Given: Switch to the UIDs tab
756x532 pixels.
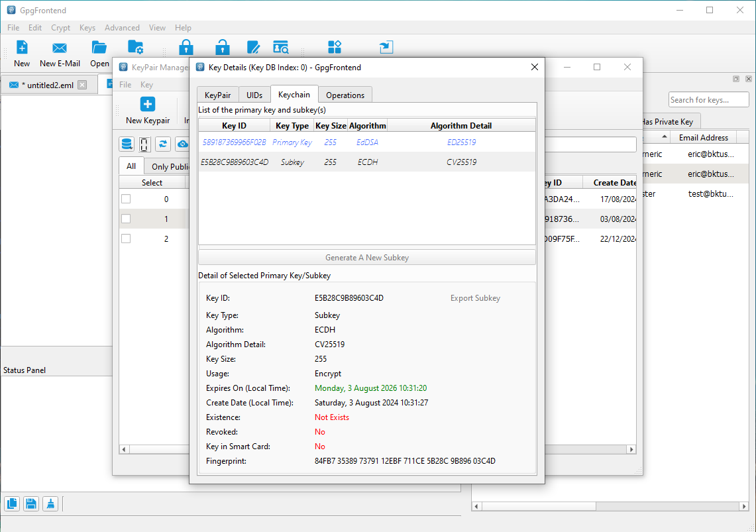Looking at the screenshot, I should click(x=254, y=95).
